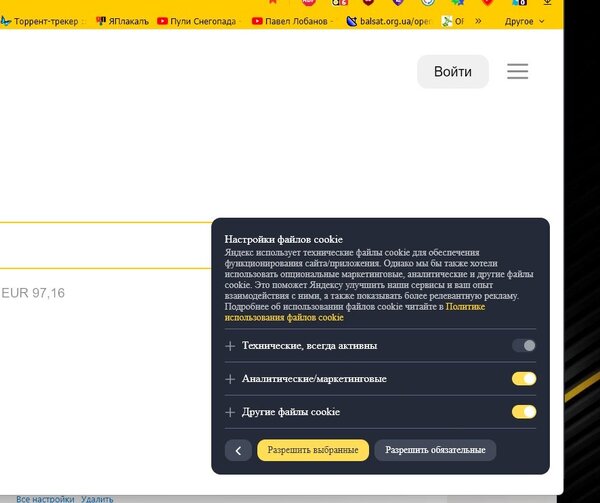The image size is (600, 503).
Task: Go back with the cookie dialog arrow
Action: pyautogui.click(x=238, y=451)
